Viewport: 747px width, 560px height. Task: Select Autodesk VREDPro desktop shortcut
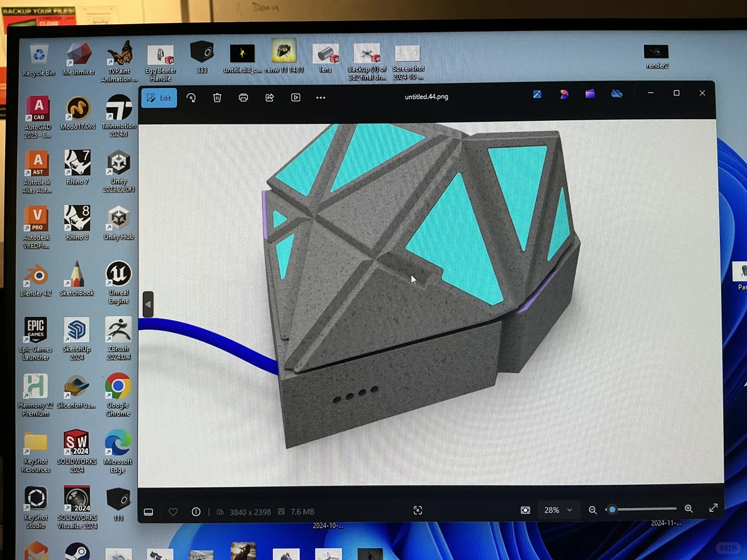coord(37,228)
